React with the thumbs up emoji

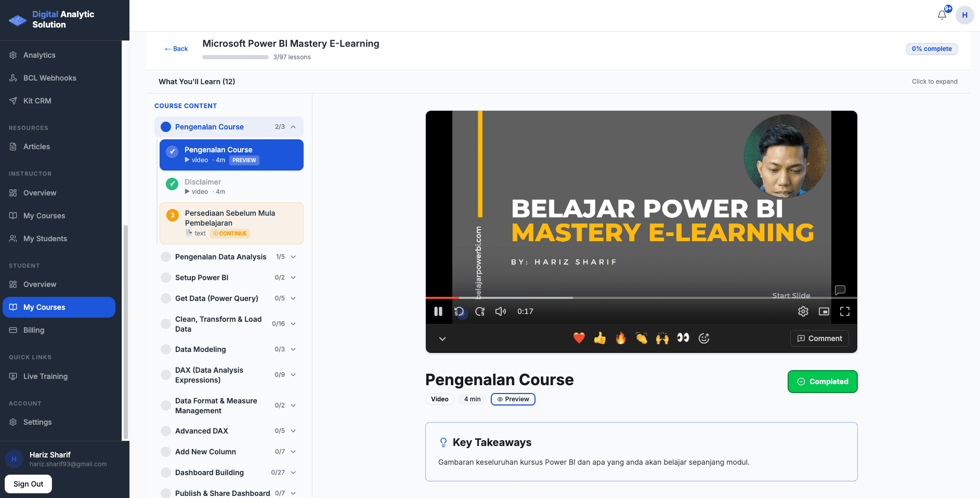(x=600, y=338)
